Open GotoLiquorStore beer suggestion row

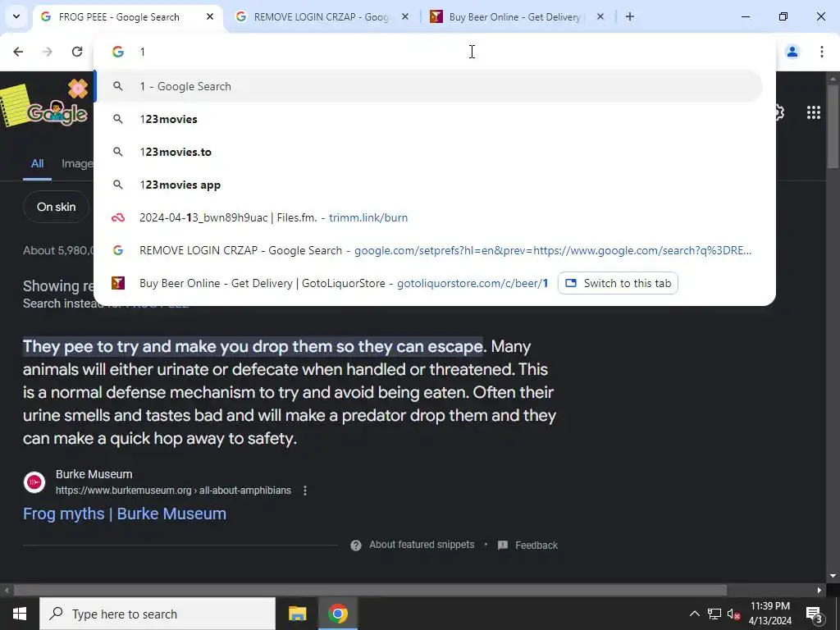click(428, 283)
